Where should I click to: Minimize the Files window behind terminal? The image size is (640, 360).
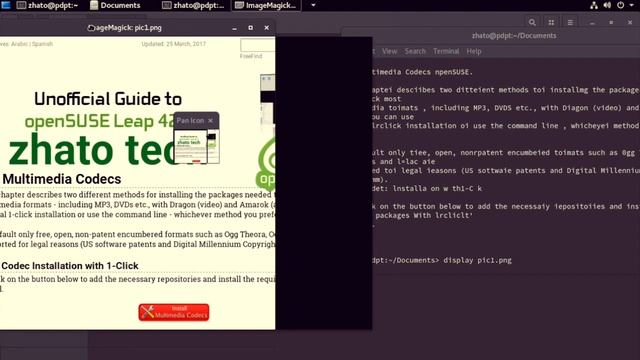[x=592, y=23]
